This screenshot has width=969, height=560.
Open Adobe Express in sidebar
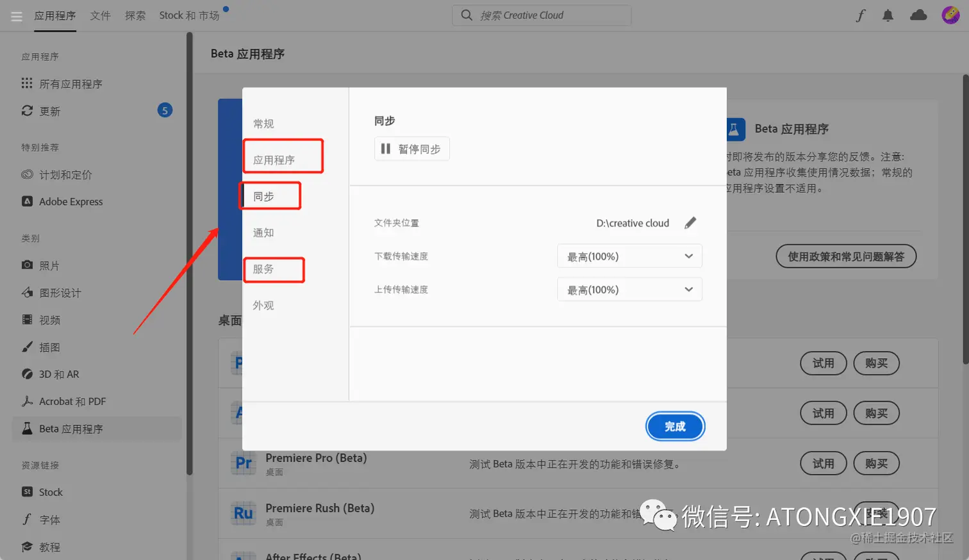pos(71,201)
